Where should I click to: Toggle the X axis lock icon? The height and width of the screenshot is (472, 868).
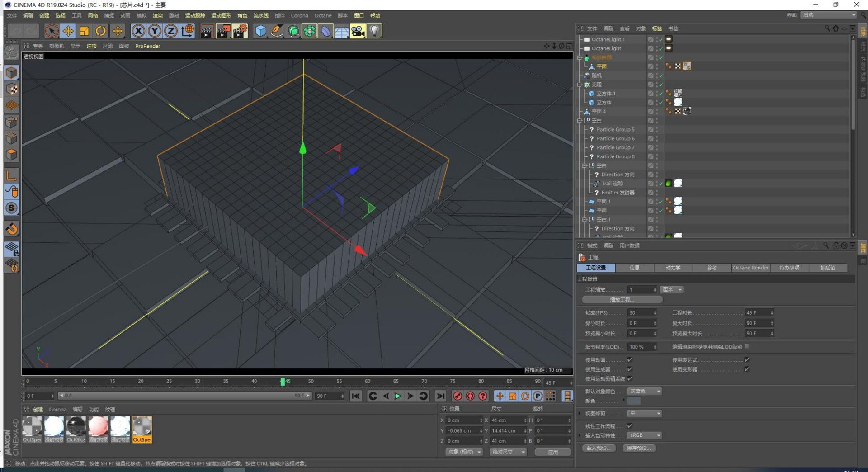[138, 31]
